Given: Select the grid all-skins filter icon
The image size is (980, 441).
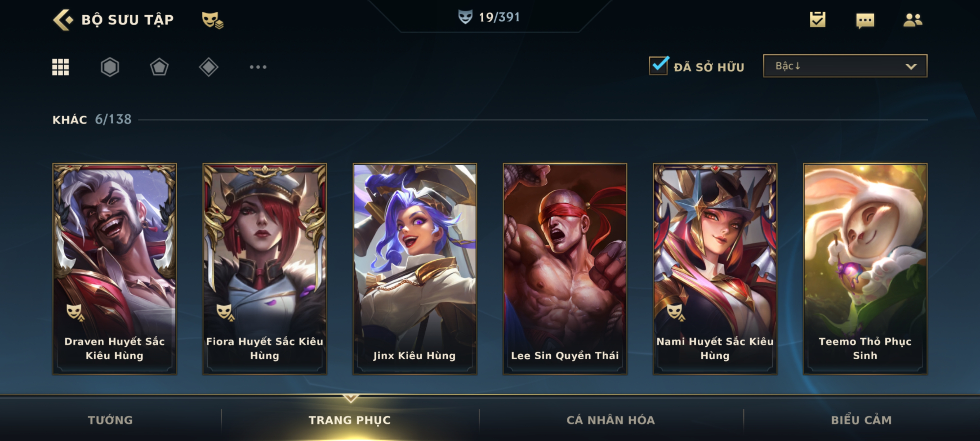Looking at the screenshot, I should coord(61,67).
